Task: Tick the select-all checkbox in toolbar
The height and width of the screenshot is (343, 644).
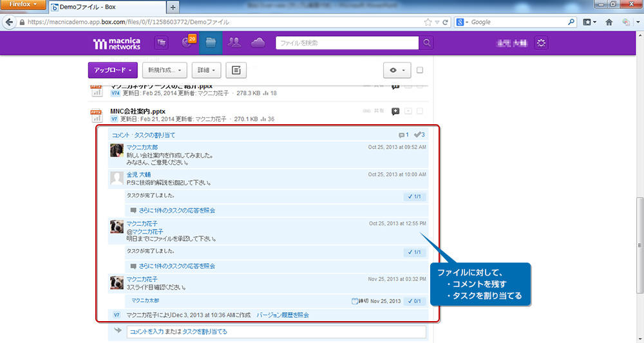Action: 420,70
